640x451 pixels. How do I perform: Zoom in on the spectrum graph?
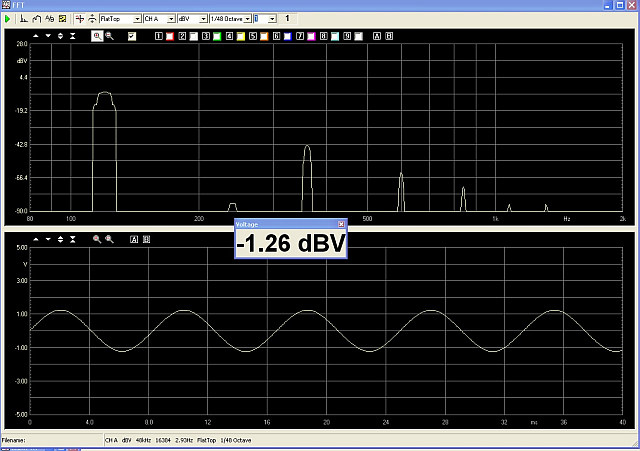coord(98,35)
